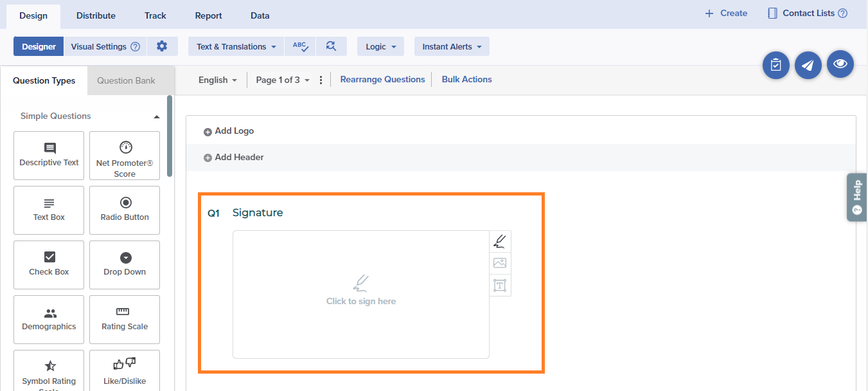Add a Check Box question type

tap(49, 265)
